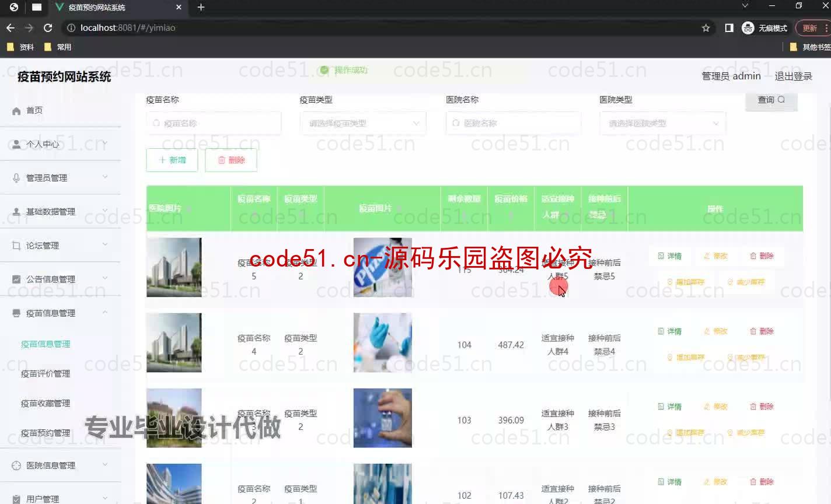Open 详情 for 疫苗名称3 row
The image size is (831, 504).
pos(670,407)
